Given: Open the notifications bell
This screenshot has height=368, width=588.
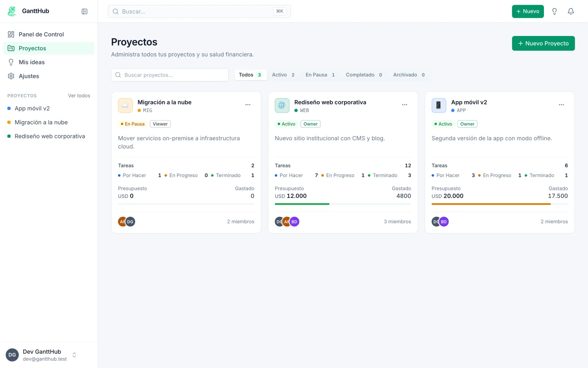Looking at the screenshot, I should pyautogui.click(x=571, y=11).
